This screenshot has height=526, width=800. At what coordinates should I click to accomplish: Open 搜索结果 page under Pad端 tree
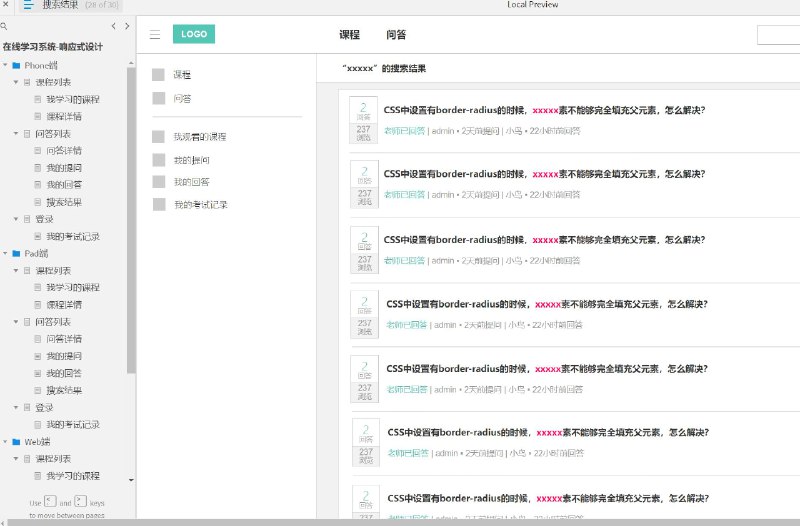64,391
